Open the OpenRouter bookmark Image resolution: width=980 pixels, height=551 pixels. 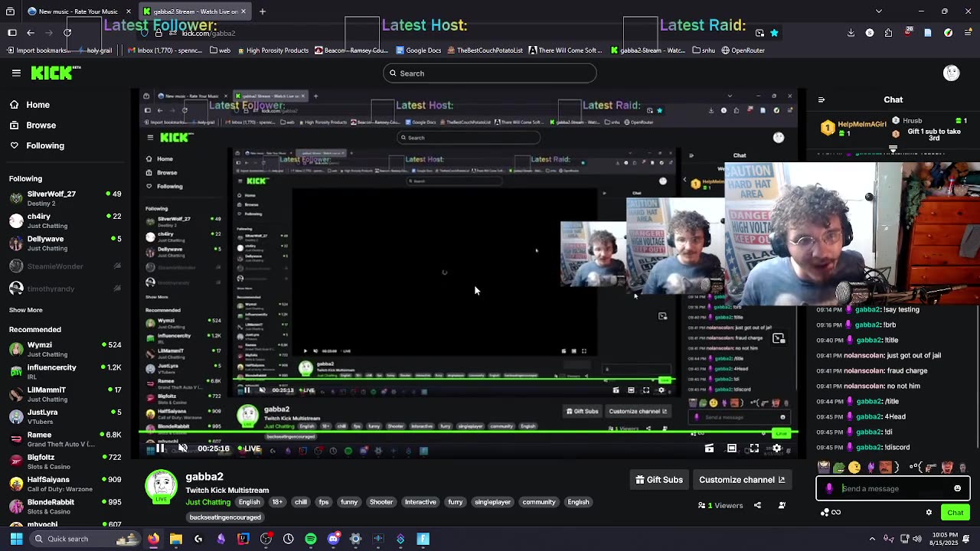pos(743,51)
